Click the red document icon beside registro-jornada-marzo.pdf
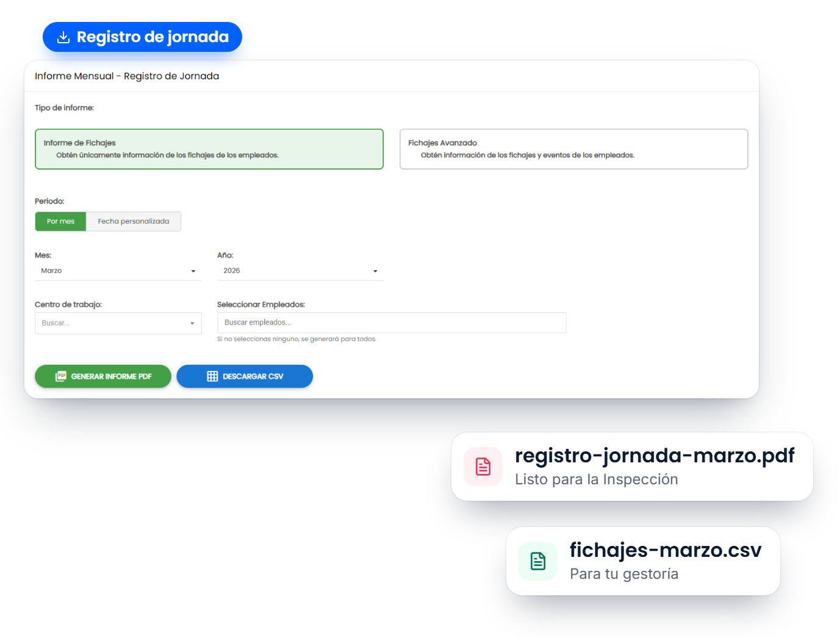The width and height of the screenshot is (840, 638). tap(483, 467)
